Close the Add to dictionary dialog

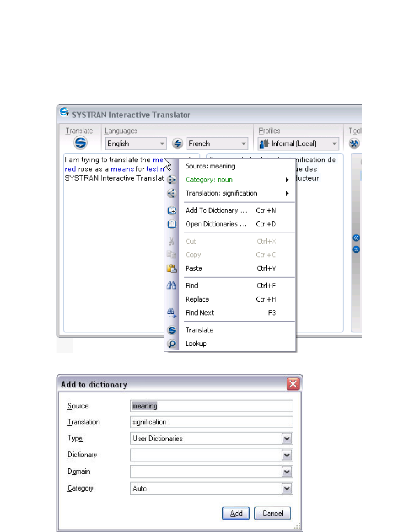pyautogui.click(x=293, y=384)
